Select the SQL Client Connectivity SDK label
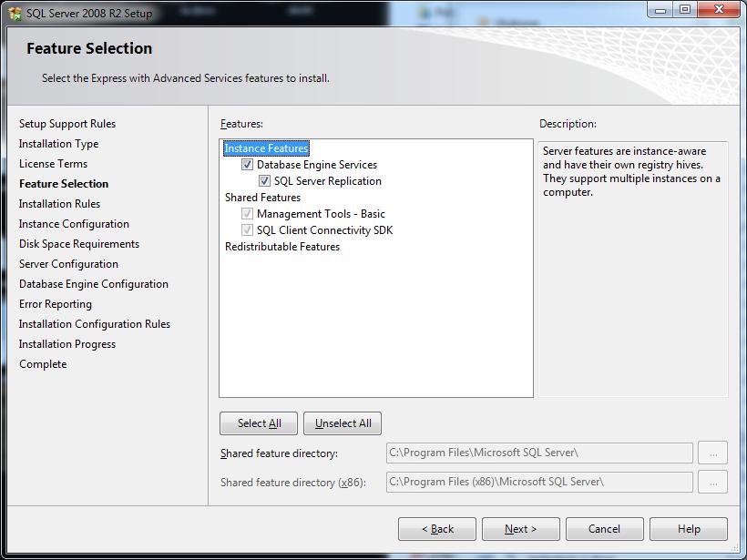This screenshot has height=560, width=747. click(x=324, y=230)
